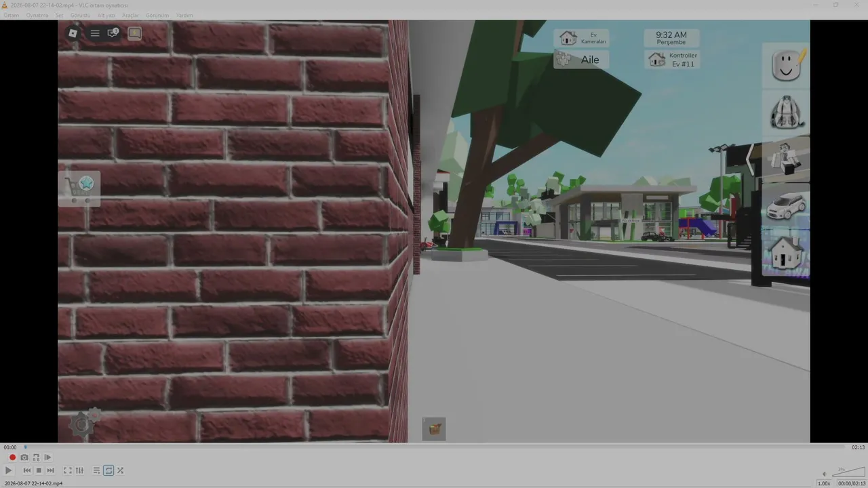Open the Araçlar menu
The image size is (868, 488).
(x=131, y=15)
